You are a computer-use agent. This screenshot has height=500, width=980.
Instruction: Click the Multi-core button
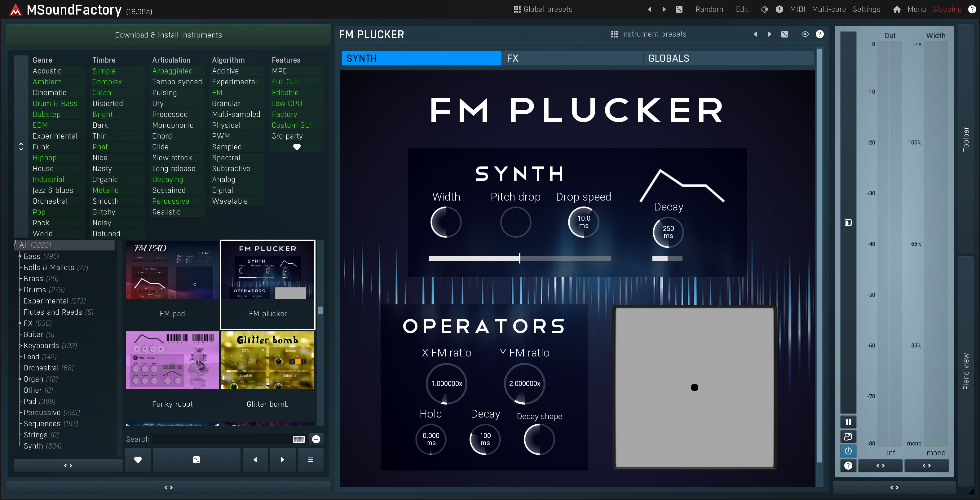pyautogui.click(x=829, y=10)
